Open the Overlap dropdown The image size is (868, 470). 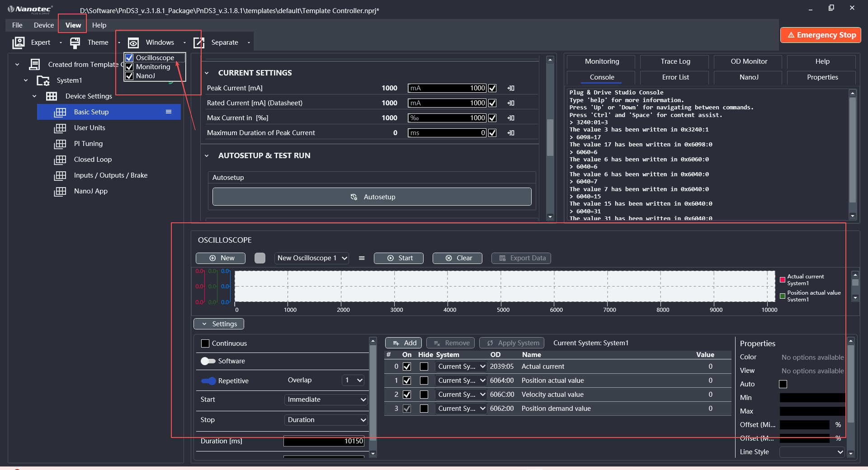[353, 380]
